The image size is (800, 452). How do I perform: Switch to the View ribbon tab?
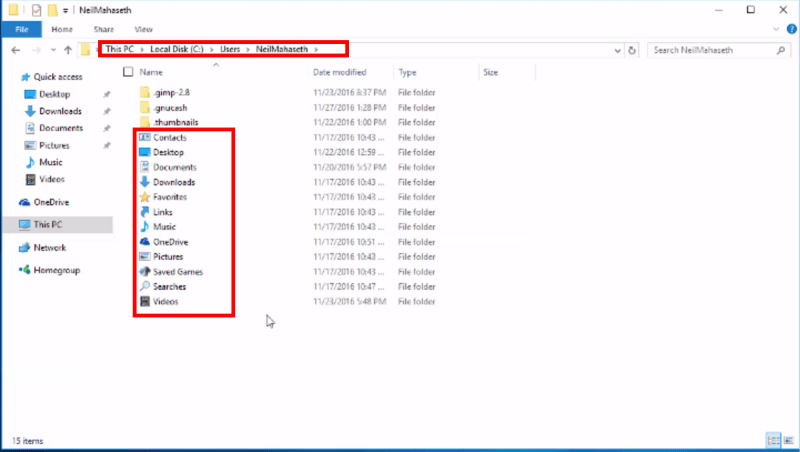click(x=143, y=29)
